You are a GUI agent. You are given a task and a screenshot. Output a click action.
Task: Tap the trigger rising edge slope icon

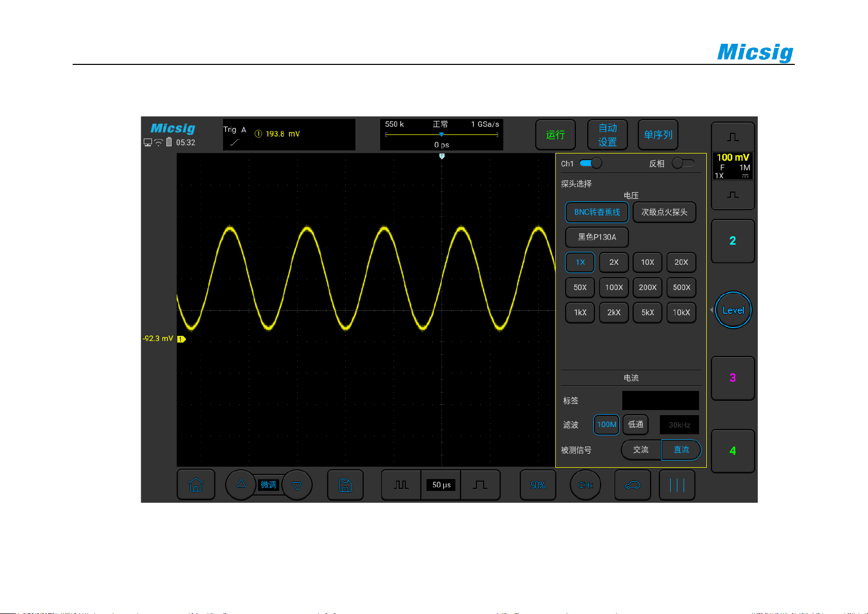click(x=235, y=142)
